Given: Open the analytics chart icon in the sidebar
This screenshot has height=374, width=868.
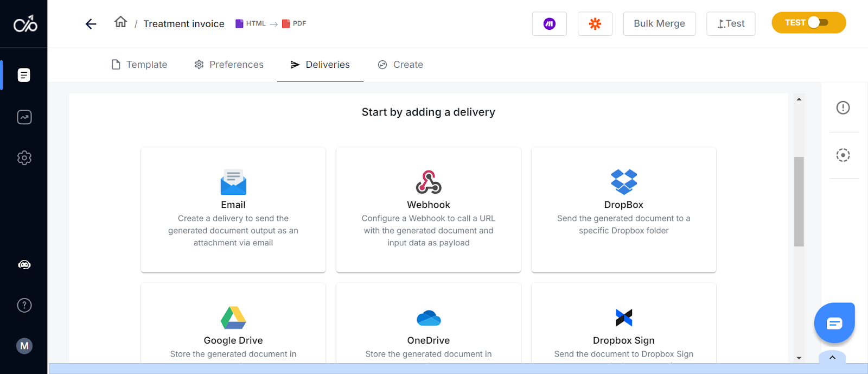Looking at the screenshot, I should (x=24, y=117).
